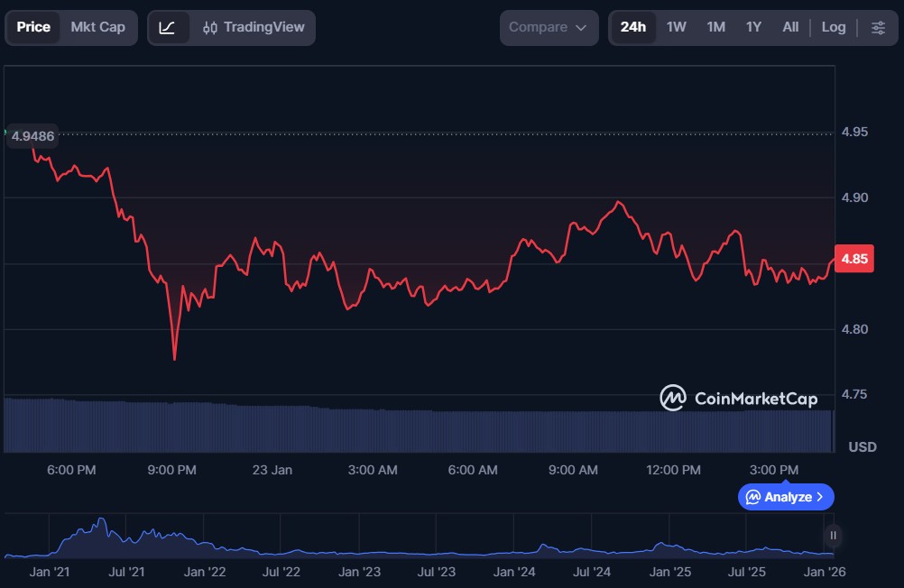Open the Compare dropdown

549,27
